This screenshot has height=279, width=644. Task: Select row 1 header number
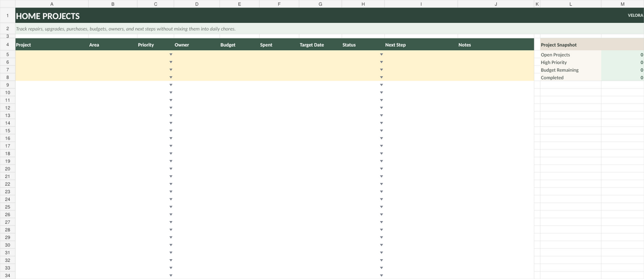click(x=8, y=16)
